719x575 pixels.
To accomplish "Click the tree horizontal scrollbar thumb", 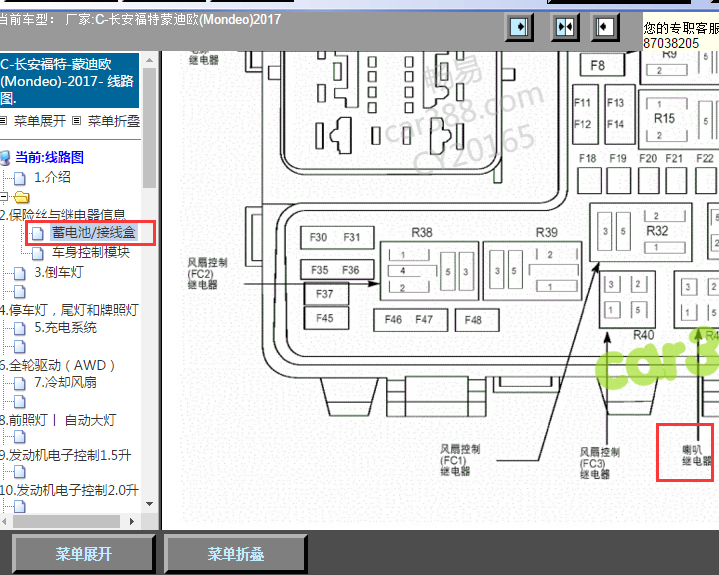I will [x=66, y=521].
